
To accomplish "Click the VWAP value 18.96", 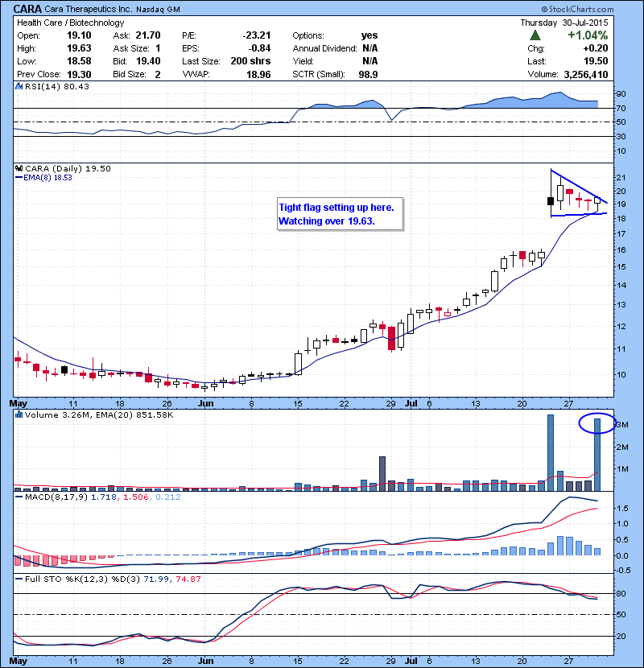I will point(258,75).
